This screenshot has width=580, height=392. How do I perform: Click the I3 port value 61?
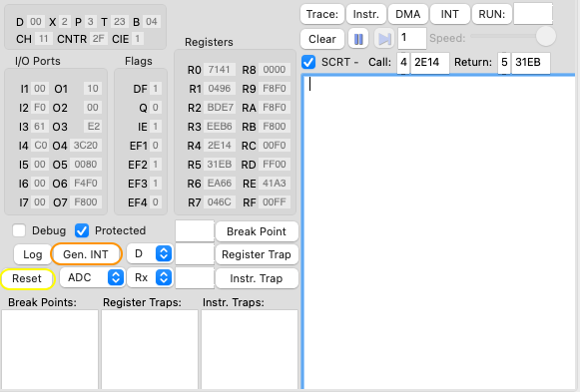coord(40,127)
